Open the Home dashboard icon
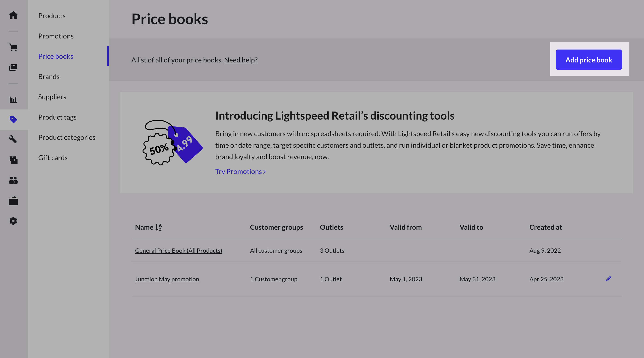Screen dimensions: 644x358 click(13, 15)
